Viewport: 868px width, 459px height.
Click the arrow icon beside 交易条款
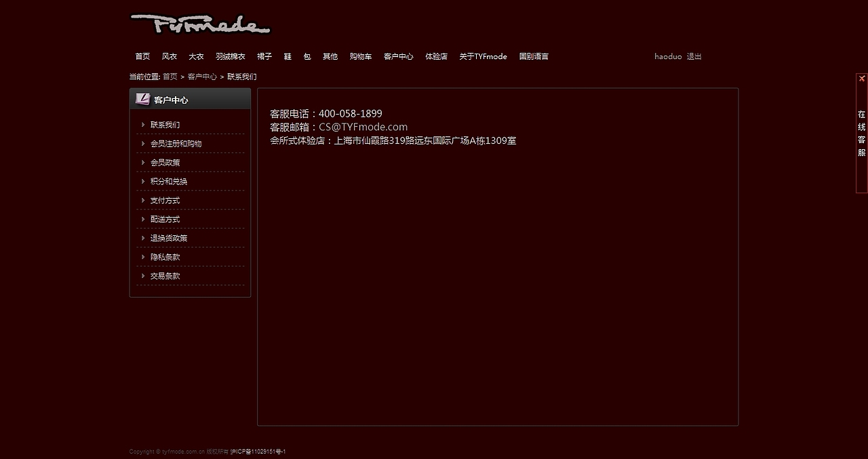pos(142,276)
